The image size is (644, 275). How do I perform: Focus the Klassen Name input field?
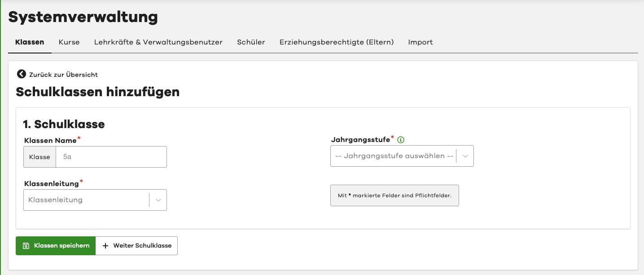(111, 157)
